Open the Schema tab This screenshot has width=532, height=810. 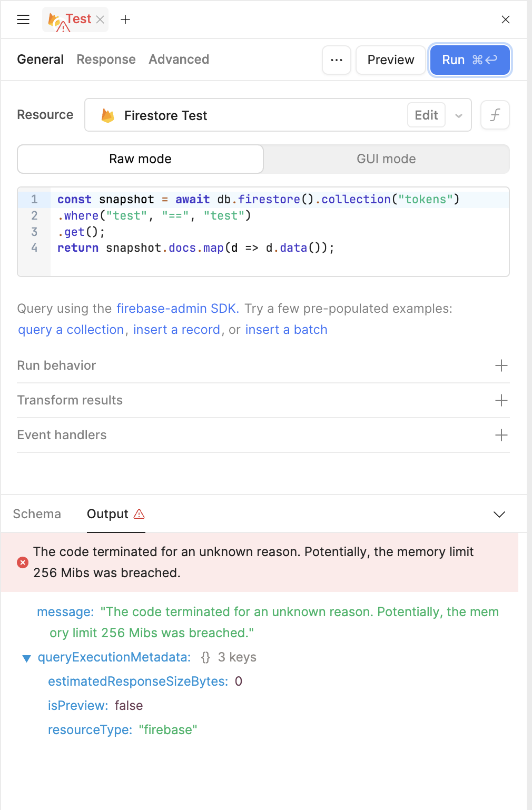click(37, 514)
